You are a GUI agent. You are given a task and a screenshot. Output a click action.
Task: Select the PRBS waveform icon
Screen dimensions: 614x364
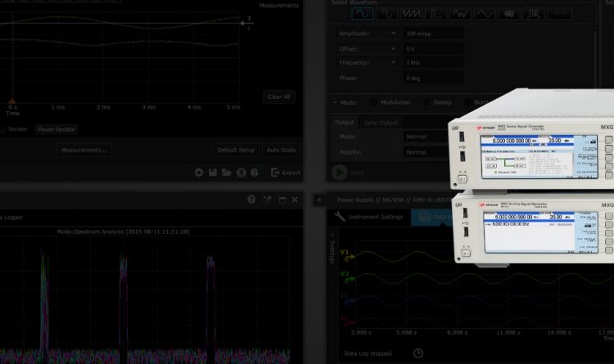[533, 14]
